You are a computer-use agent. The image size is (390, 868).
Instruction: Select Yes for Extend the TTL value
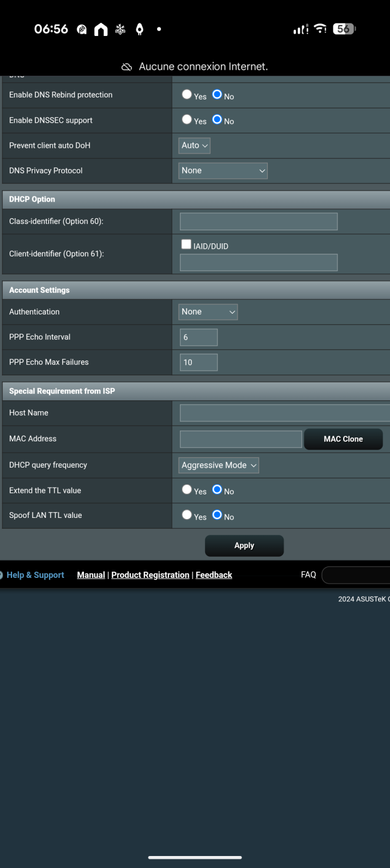click(x=187, y=490)
